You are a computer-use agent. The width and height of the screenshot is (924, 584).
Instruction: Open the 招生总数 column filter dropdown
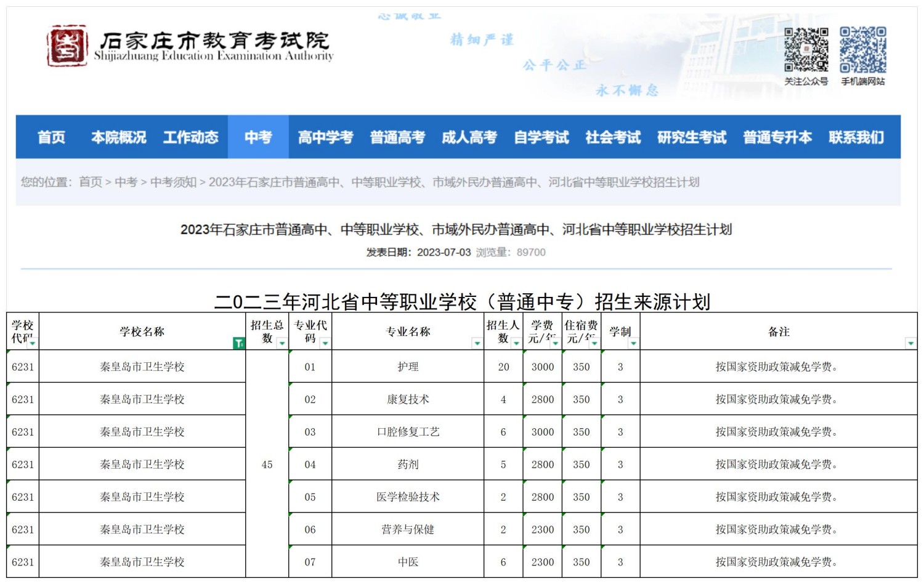point(282,343)
